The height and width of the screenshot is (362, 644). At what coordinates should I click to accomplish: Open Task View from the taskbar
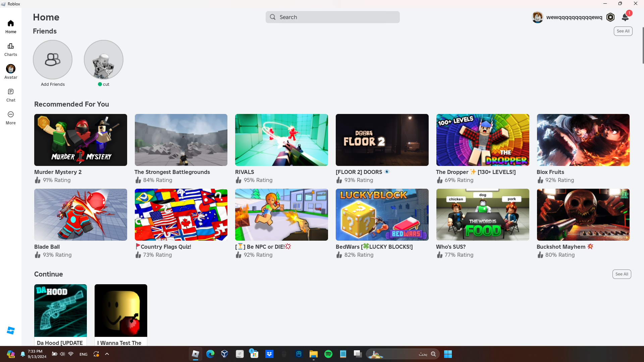358,354
